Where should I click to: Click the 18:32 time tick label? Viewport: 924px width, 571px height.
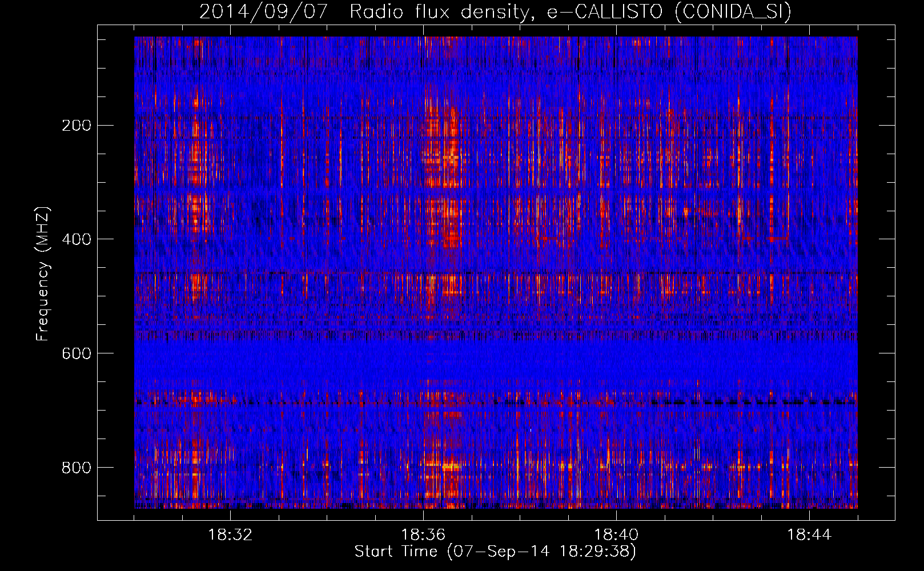(230, 535)
